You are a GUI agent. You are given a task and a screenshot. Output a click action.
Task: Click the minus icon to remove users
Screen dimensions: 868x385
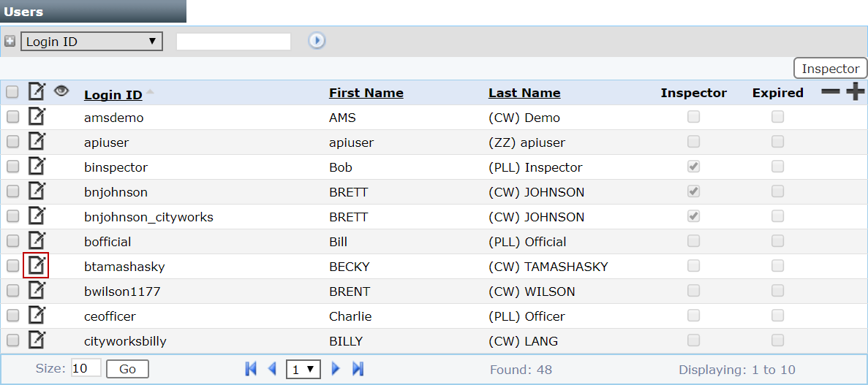(x=831, y=92)
